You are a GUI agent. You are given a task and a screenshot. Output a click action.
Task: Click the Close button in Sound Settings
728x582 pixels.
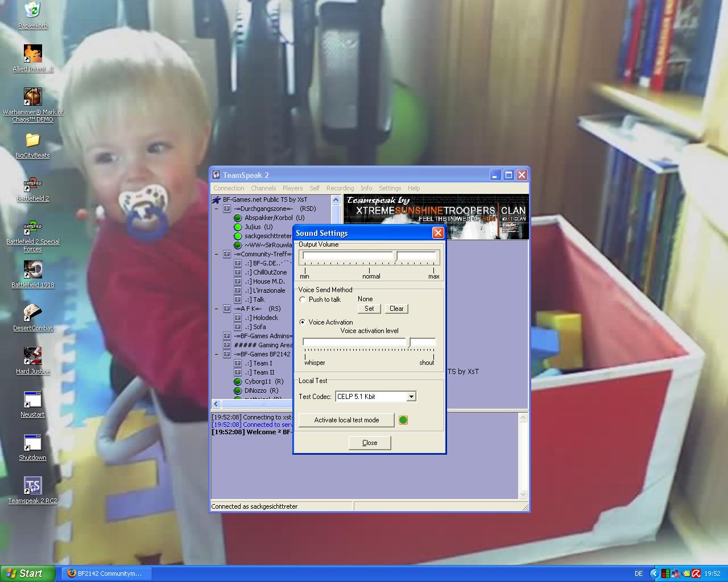pyautogui.click(x=370, y=443)
